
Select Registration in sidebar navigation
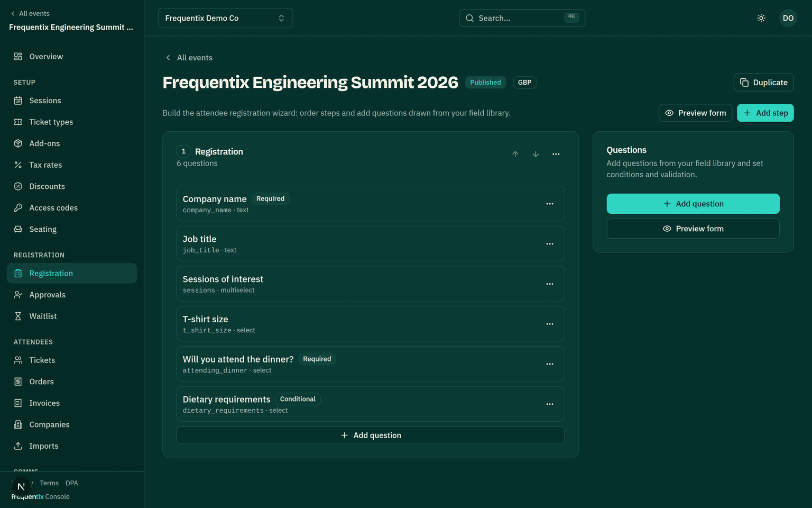coord(72,273)
